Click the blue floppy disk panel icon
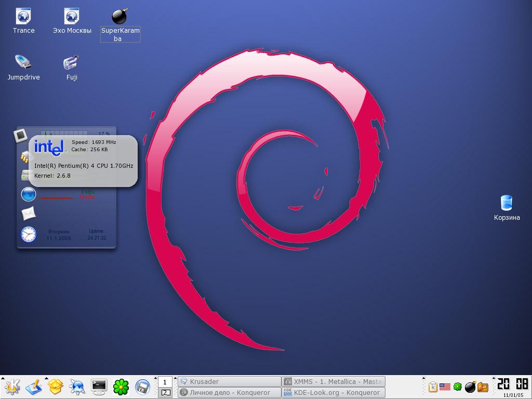 pyautogui.click(x=142, y=387)
